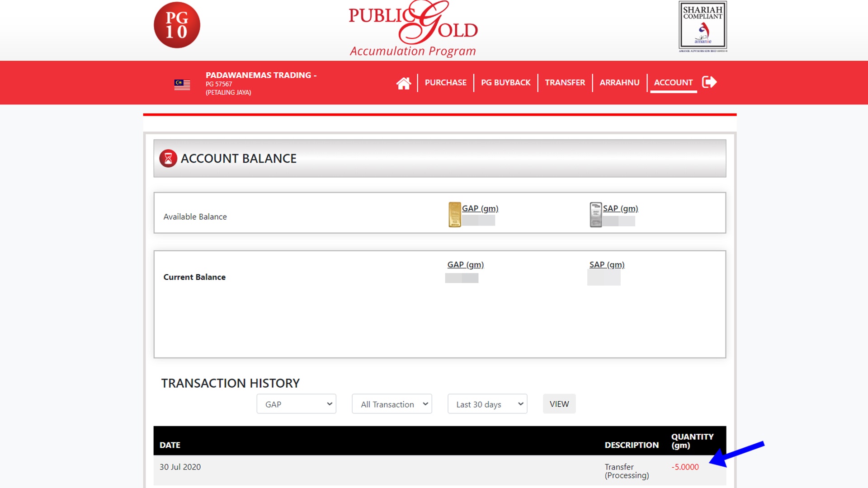Select the ARRAHNU menu item

coord(619,83)
